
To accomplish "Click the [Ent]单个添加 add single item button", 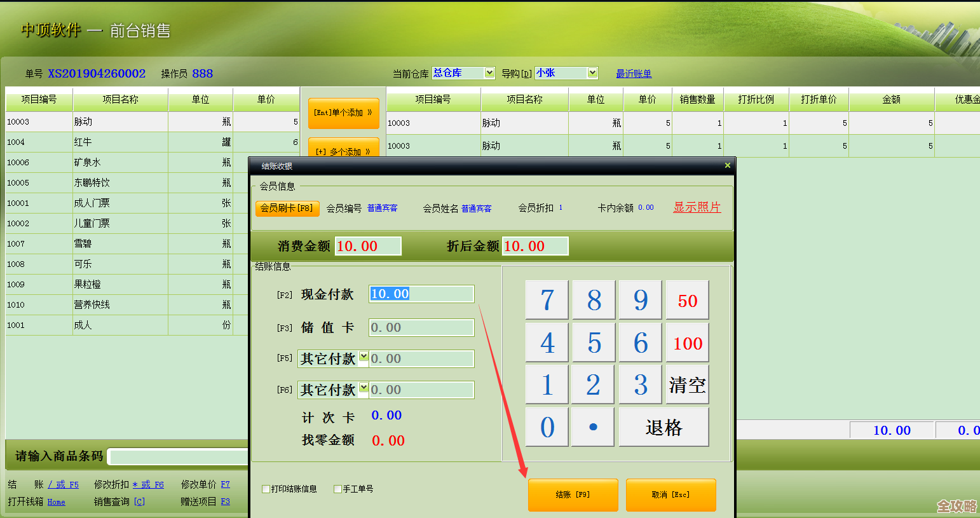I will click(x=343, y=114).
